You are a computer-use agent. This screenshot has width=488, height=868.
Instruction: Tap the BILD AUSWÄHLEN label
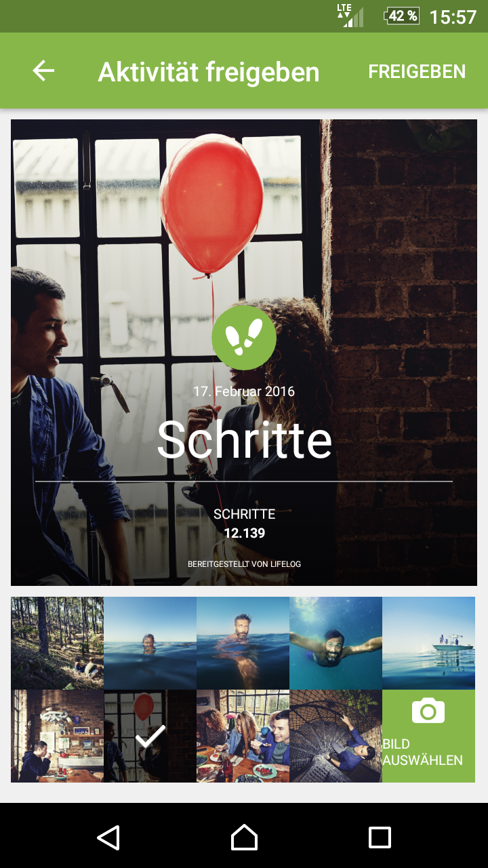[423, 752]
